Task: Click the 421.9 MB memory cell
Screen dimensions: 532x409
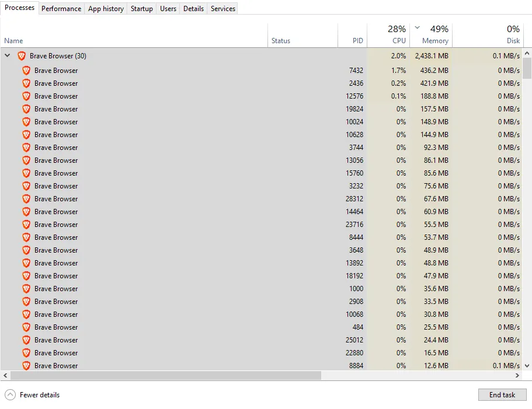Action: pyautogui.click(x=434, y=83)
